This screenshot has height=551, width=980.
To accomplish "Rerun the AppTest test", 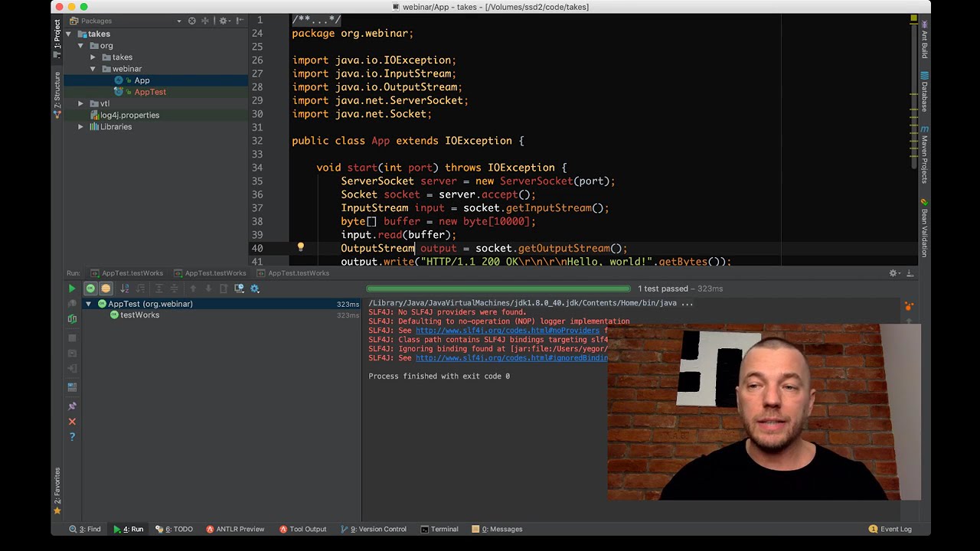I will click(72, 289).
